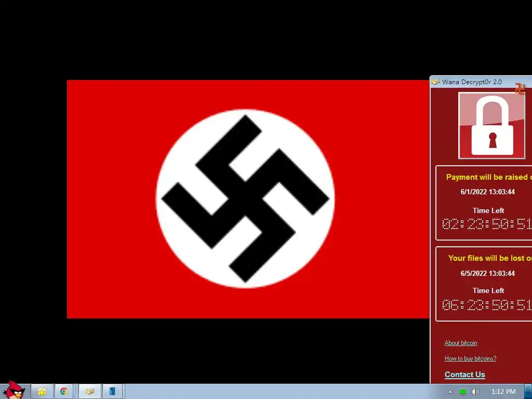Click the Contact Us link
Screen dimensions: 532x399
tap(465, 375)
